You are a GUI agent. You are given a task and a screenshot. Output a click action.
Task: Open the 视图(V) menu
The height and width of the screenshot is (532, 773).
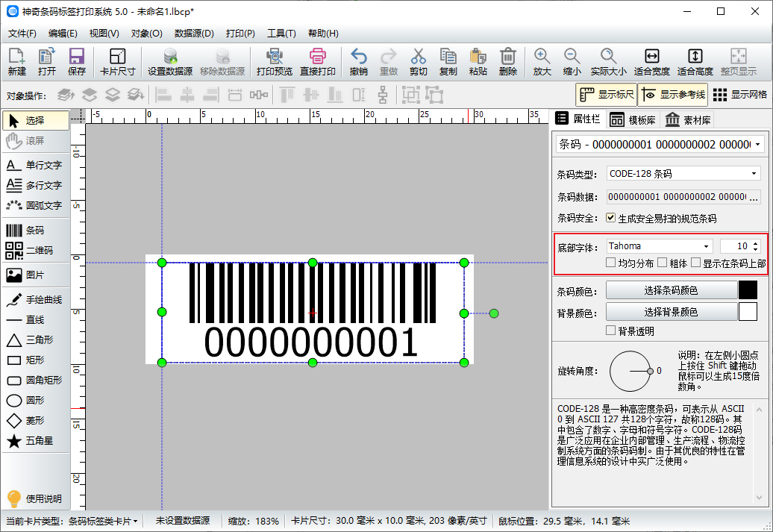click(104, 34)
